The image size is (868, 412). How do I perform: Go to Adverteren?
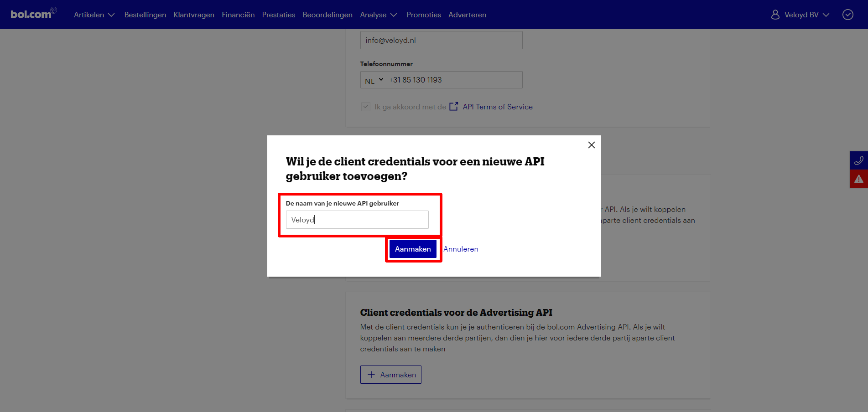(467, 15)
